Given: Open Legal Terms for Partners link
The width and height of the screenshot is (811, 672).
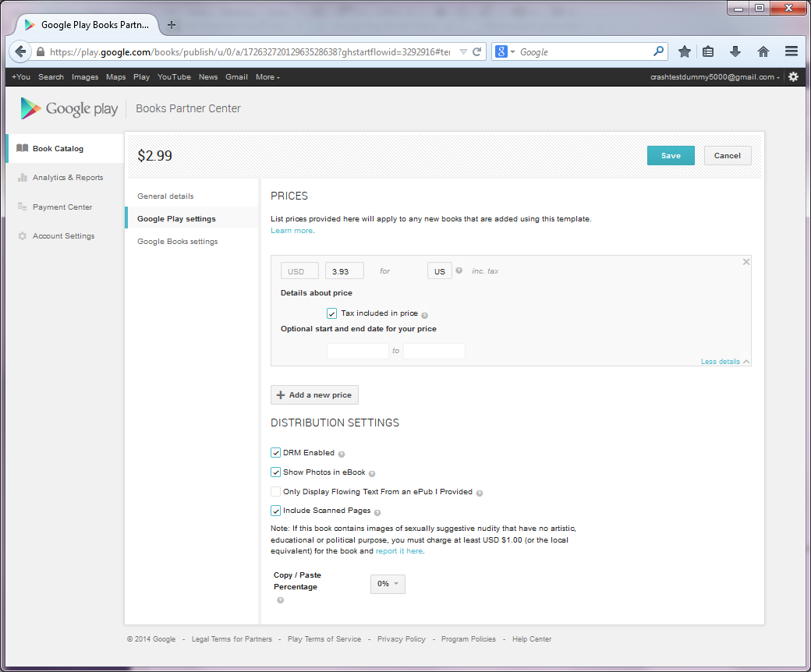Looking at the screenshot, I should pos(232,639).
